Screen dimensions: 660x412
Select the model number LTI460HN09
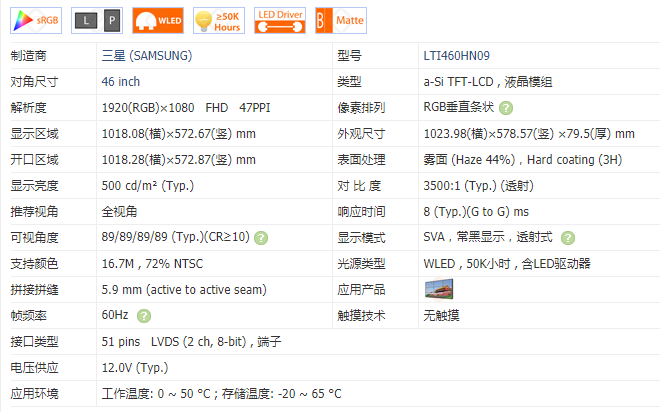click(x=459, y=55)
